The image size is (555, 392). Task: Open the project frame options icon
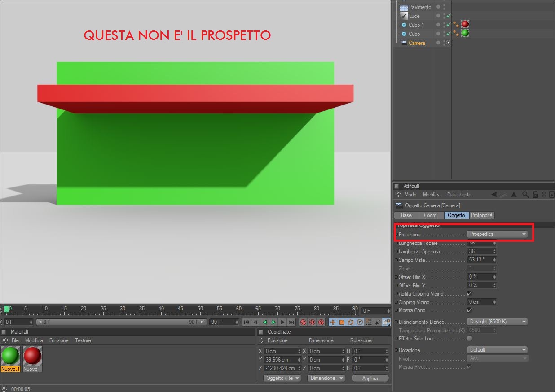tap(387, 322)
